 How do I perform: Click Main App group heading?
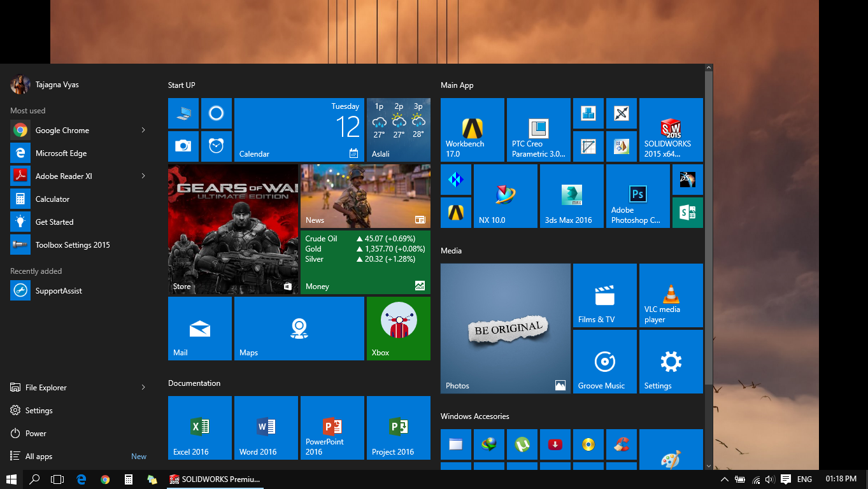457,85
